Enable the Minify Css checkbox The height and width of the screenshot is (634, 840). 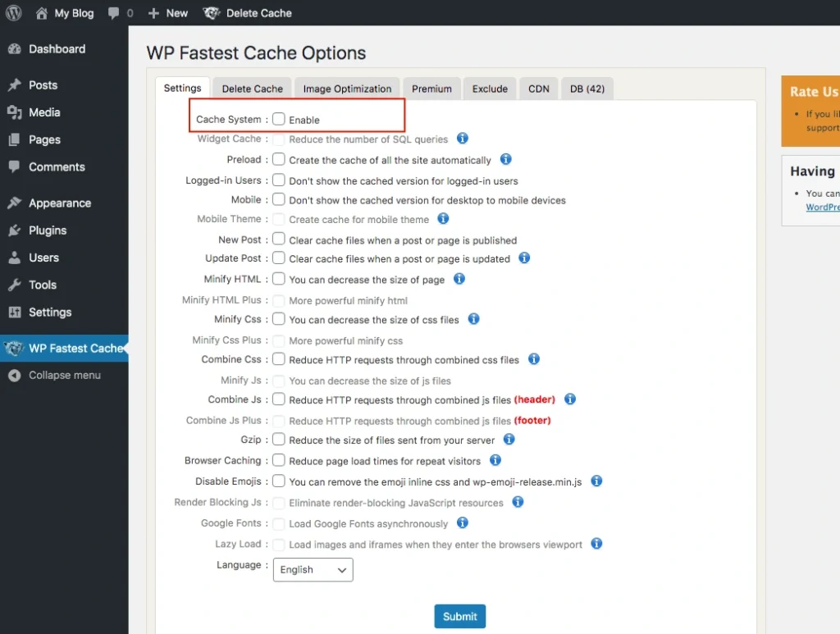[279, 319]
